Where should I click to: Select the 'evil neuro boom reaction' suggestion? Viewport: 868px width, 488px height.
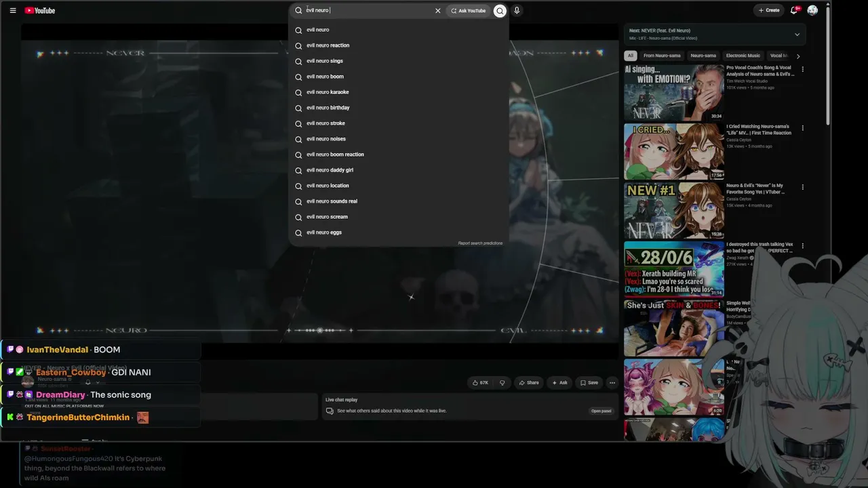[399, 155]
